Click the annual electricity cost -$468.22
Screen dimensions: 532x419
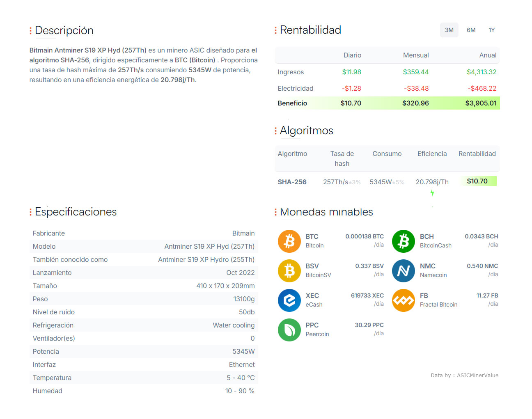pos(482,88)
